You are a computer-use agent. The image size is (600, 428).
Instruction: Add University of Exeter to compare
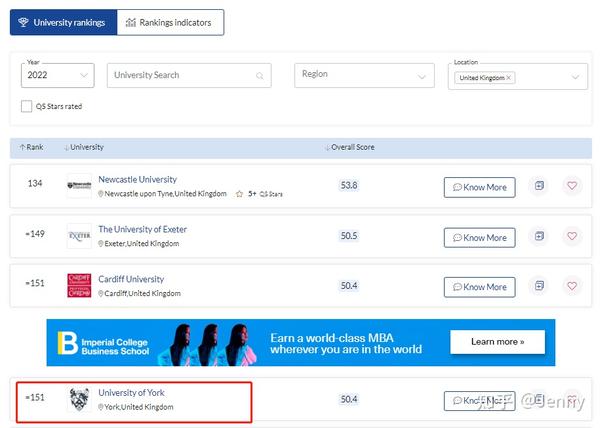pos(539,236)
